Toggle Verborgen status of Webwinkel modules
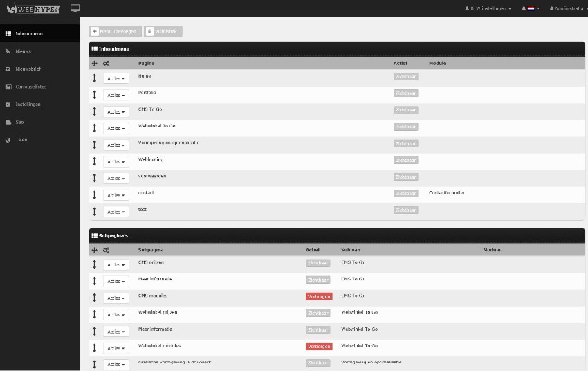The height and width of the screenshot is (371, 588). point(319,347)
